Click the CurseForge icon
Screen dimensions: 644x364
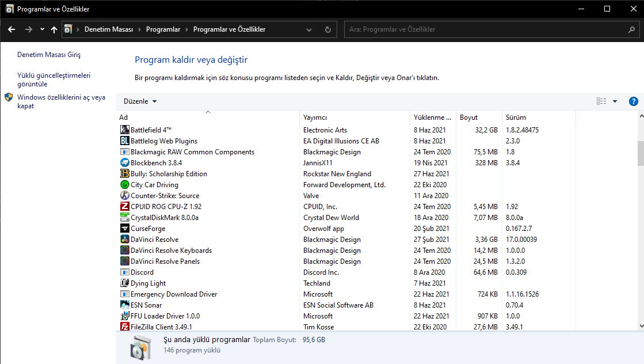(x=124, y=229)
